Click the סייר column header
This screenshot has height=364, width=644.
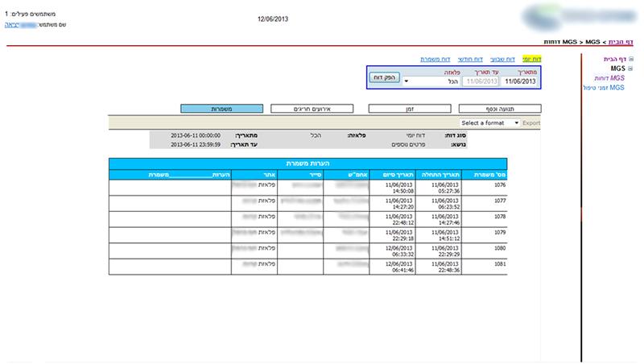pos(300,175)
